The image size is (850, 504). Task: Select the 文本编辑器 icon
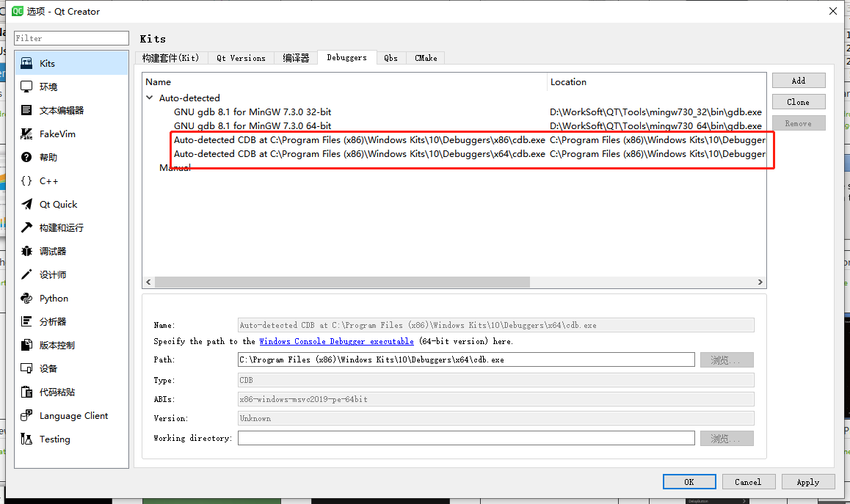(26, 110)
